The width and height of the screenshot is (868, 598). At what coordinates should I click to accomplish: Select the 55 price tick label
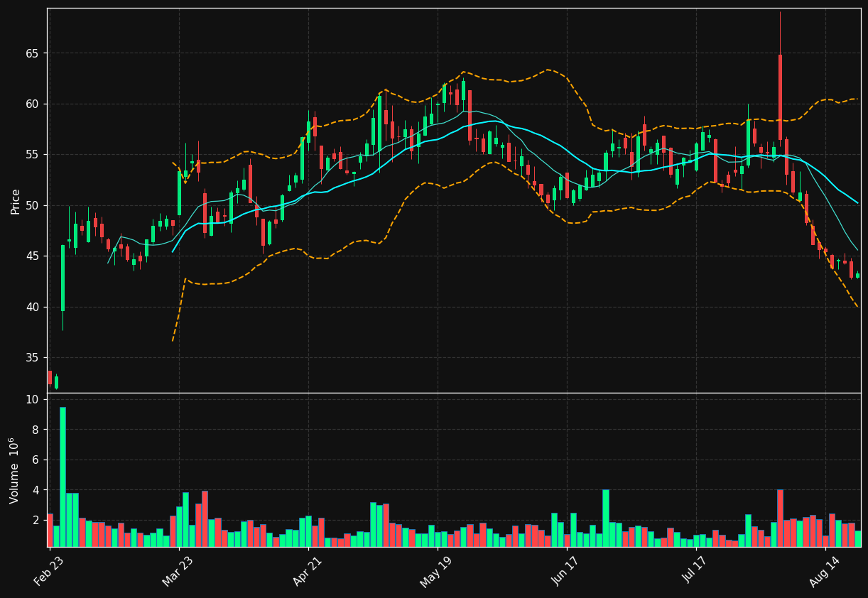tap(32, 155)
